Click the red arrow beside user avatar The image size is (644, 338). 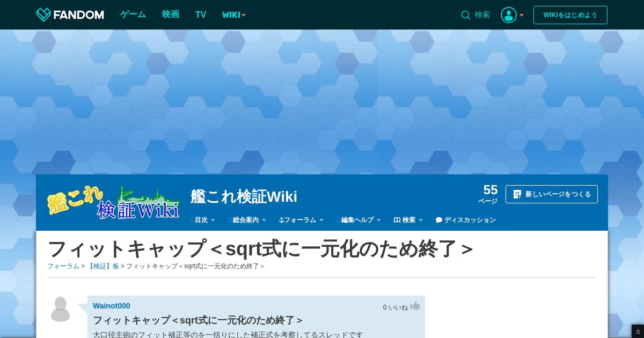click(522, 15)
